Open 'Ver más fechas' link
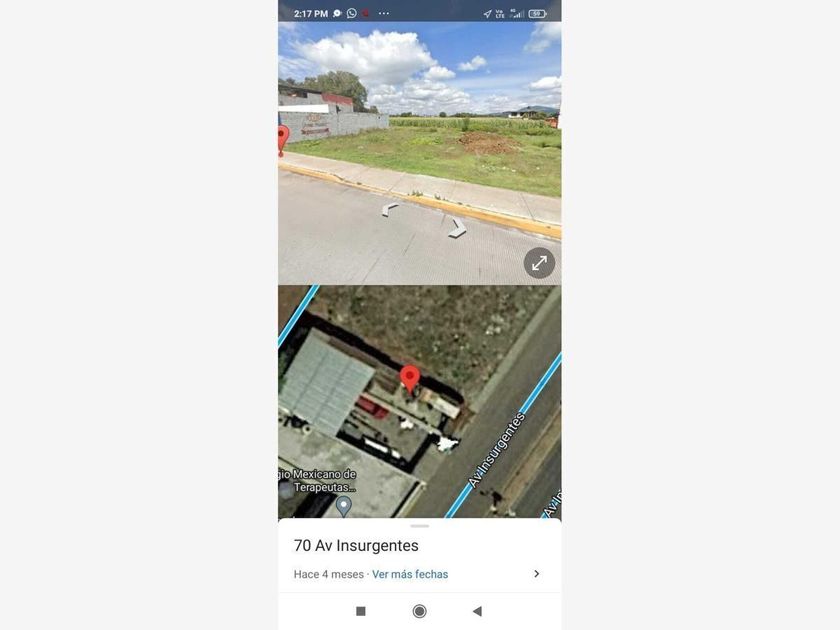The height and width of the screenshot is (630, 840). click(x=410, y=574)
